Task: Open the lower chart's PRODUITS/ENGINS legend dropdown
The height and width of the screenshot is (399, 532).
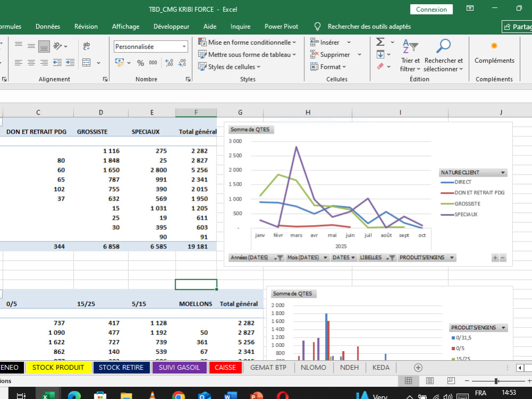Action: (503, 327)
